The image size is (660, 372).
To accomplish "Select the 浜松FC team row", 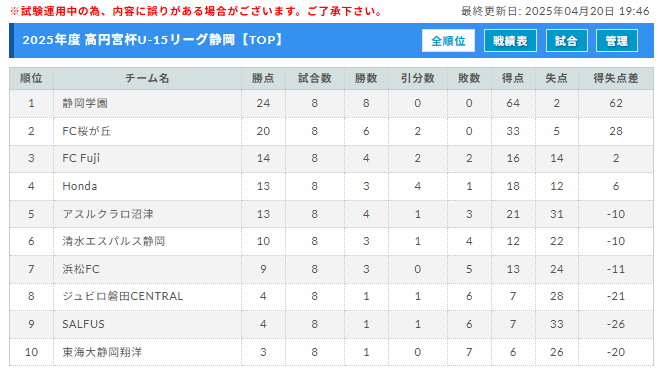I will click(331, 269).
